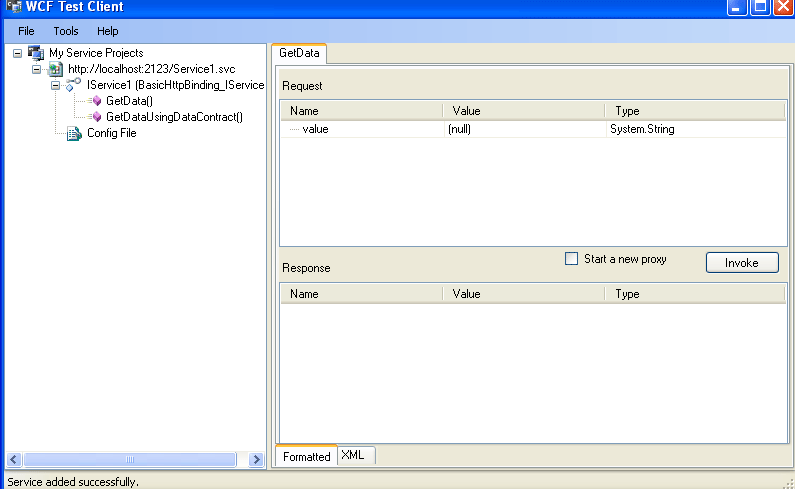Viewport: 795px width, 489px height.
Task: Click the tree horizontal scrollbar thumb
Action: tap(130, 460)
